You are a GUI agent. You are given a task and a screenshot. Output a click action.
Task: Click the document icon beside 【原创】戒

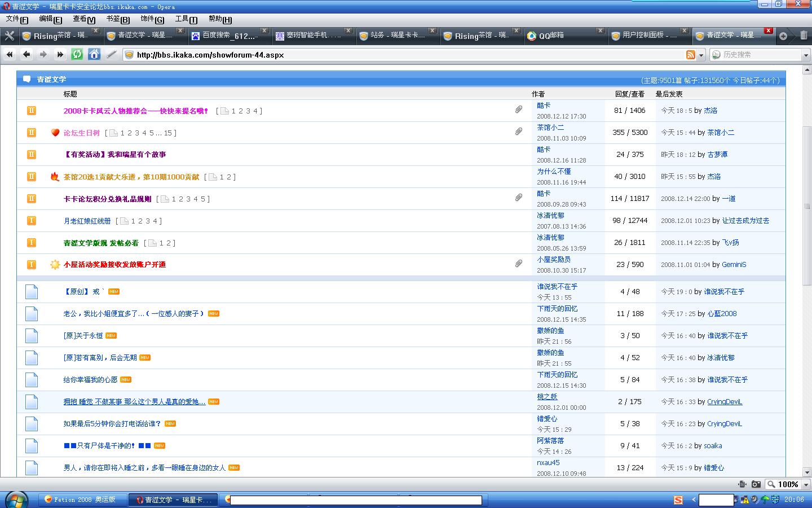32,292
